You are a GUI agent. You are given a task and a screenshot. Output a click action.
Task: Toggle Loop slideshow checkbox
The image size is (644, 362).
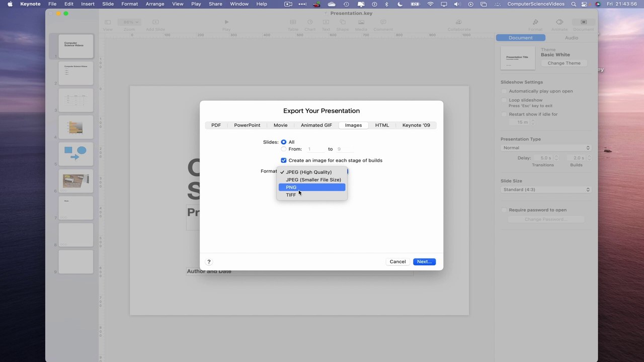click(504, 100)
